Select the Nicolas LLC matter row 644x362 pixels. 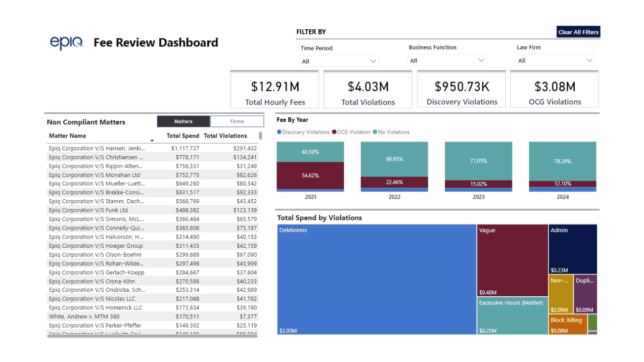[152, 299]
